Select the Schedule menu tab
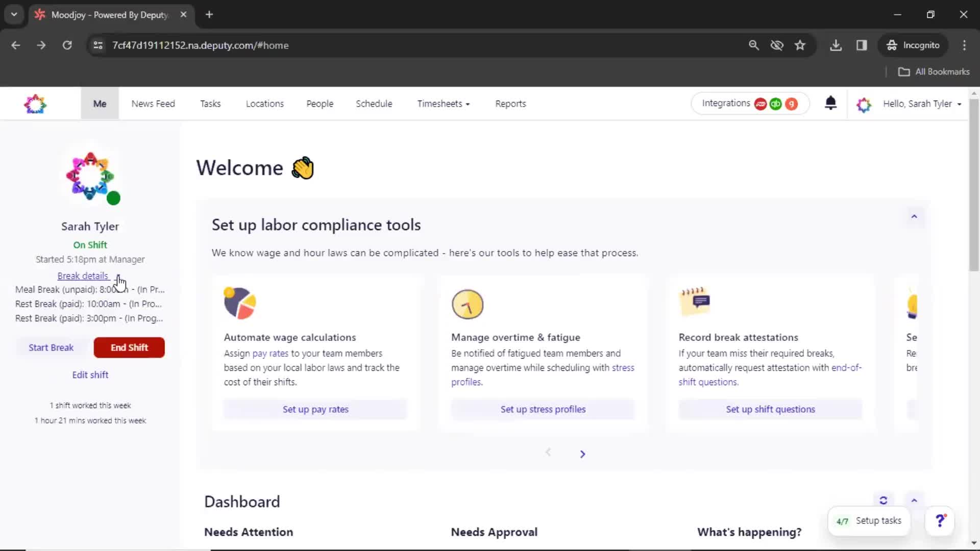Screen dimensions: 980x551 click(x=374, y=103)
